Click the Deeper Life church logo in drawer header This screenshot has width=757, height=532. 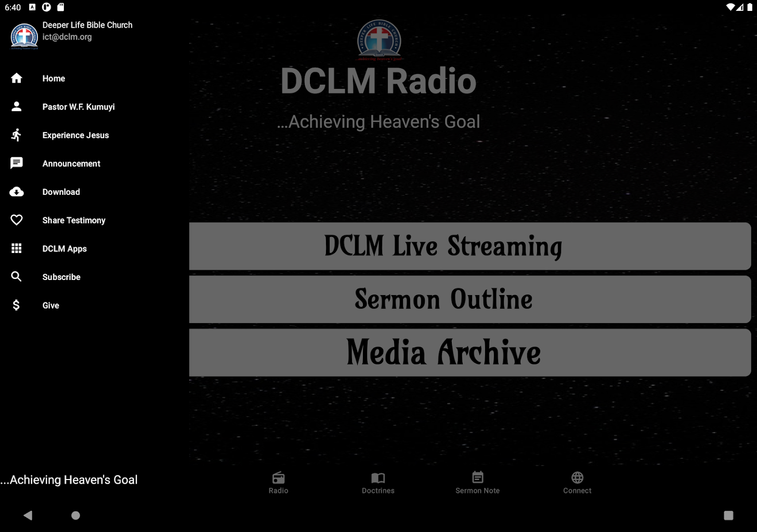24,36
